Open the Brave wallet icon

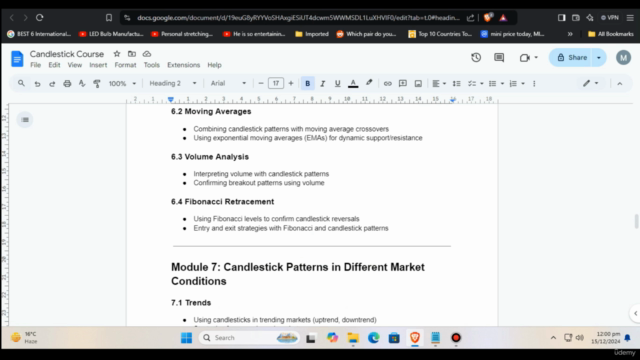(x=576, y=18)
